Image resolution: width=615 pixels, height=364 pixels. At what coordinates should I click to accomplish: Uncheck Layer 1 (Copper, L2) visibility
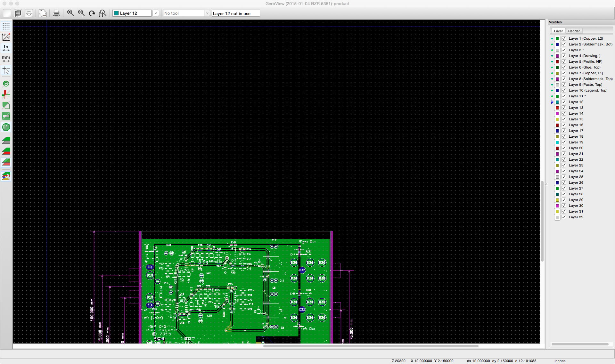[x=564, y=38]
